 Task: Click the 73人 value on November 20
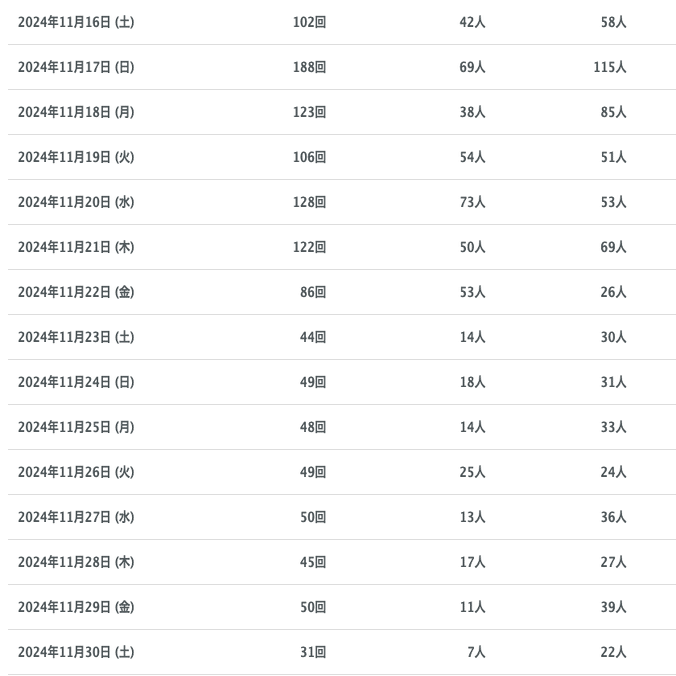coord(472,202)
